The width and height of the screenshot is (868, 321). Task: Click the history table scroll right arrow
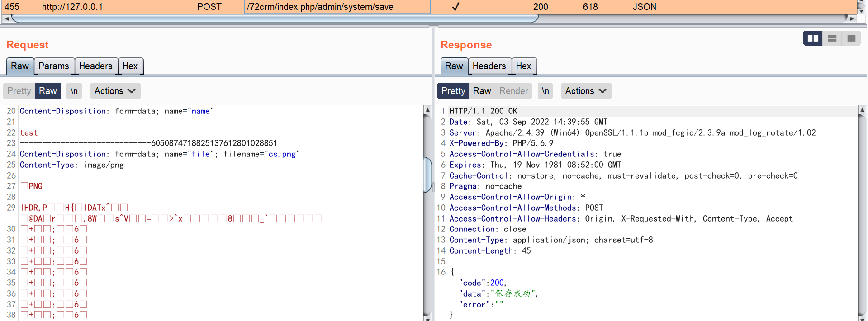coord(852,19)
